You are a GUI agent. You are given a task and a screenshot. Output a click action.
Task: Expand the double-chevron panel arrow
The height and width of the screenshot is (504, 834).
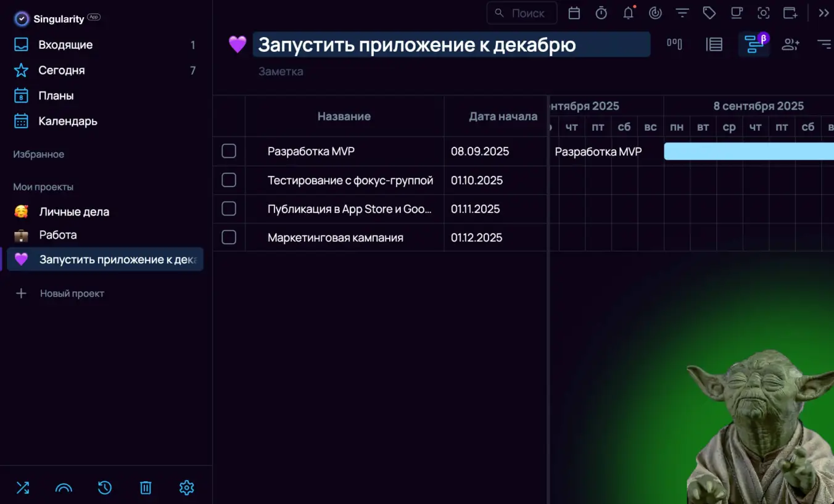[824, 13]
